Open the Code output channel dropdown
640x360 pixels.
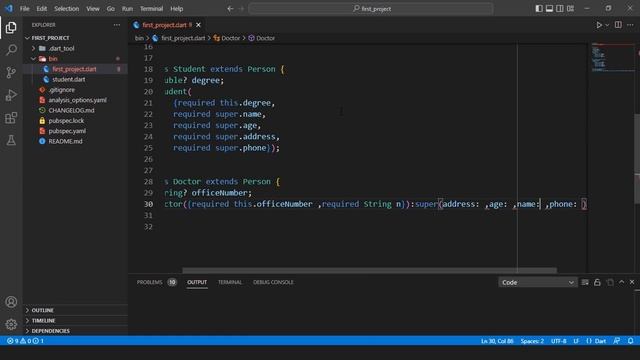click(538, 282)
